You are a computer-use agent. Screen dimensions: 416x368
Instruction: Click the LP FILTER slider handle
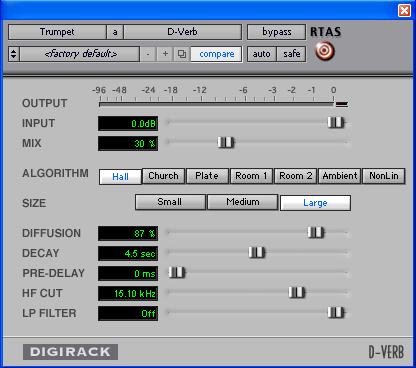tap(336, 313)
